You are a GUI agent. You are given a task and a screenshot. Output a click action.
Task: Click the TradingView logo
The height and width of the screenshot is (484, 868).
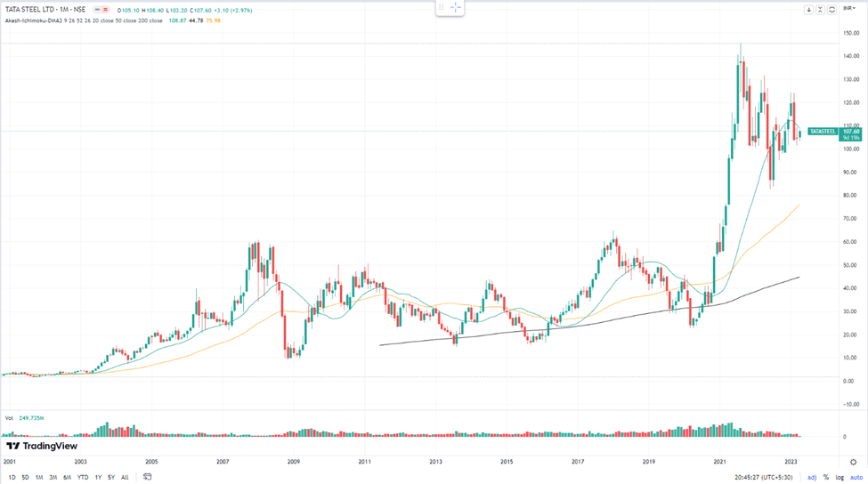click(x=41, y=446)
